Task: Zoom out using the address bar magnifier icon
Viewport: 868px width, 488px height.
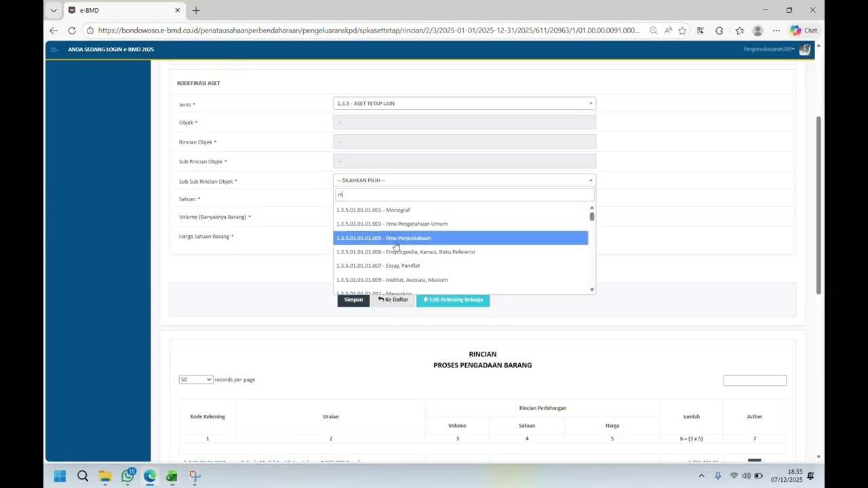Action: [653, 30]
